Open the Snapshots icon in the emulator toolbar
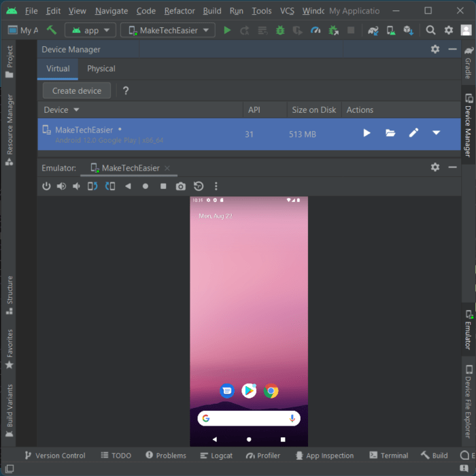 tap(199, 186)
